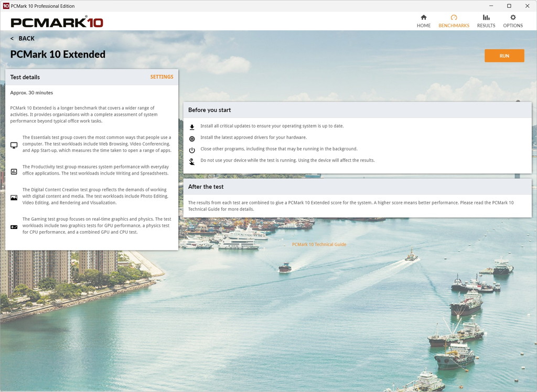Click 'Install the latest approved drivers' line
This screenshot has width=537, height=392.
pos(253,137)
